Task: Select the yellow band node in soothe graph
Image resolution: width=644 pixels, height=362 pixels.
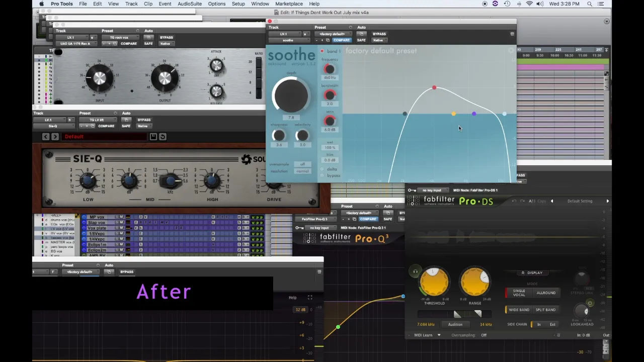Action: tap(453, 114)
